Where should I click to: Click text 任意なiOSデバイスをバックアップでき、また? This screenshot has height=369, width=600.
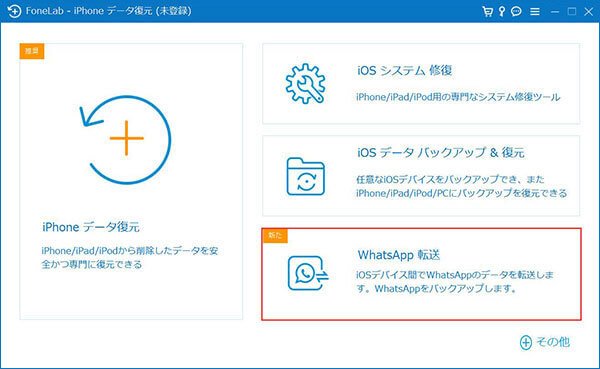450,179
